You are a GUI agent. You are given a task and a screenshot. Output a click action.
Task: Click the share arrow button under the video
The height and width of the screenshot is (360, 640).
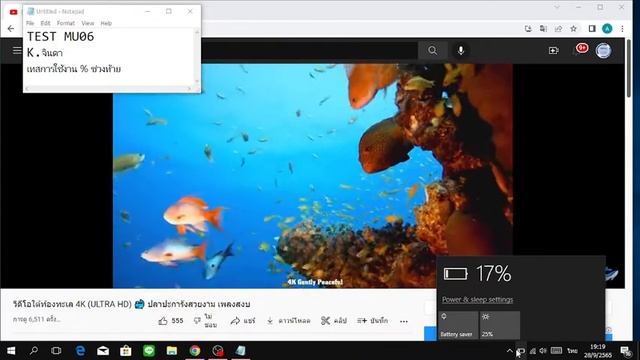tap(242, 321)
